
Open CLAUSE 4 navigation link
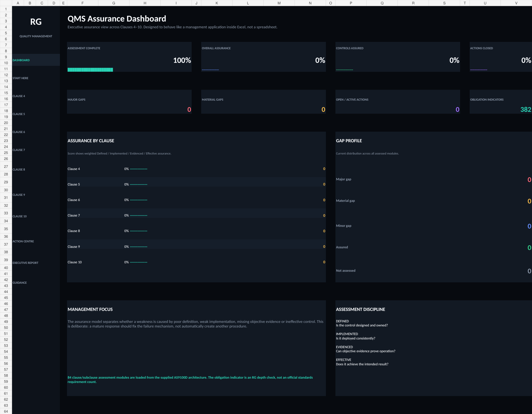point(19,96)
